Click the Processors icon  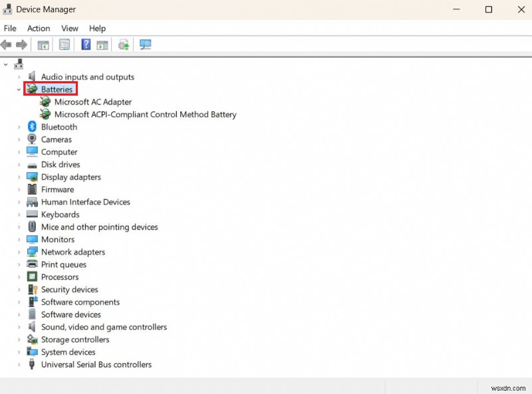(32, 276)
